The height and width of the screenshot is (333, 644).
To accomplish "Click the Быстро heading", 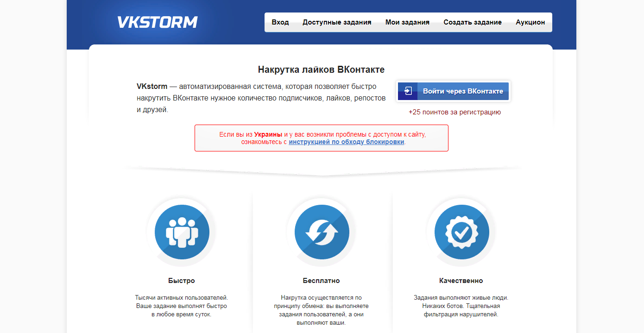I will (182, 281).
